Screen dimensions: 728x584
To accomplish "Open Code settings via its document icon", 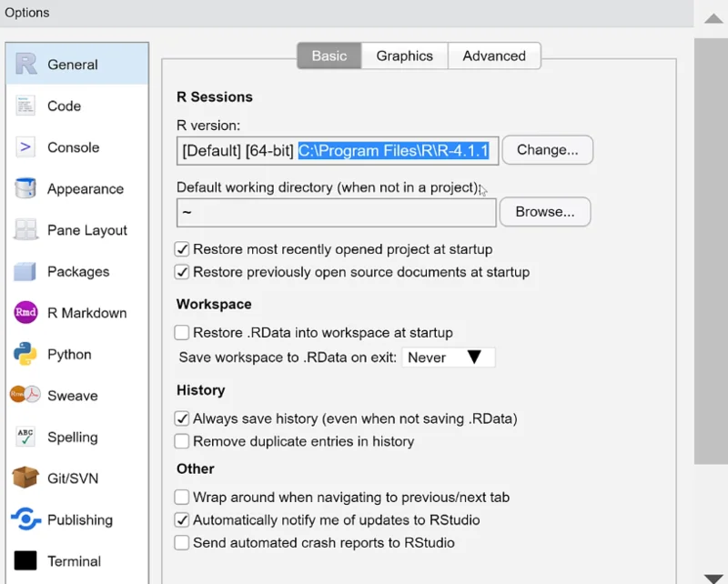I will pos(25,106).
